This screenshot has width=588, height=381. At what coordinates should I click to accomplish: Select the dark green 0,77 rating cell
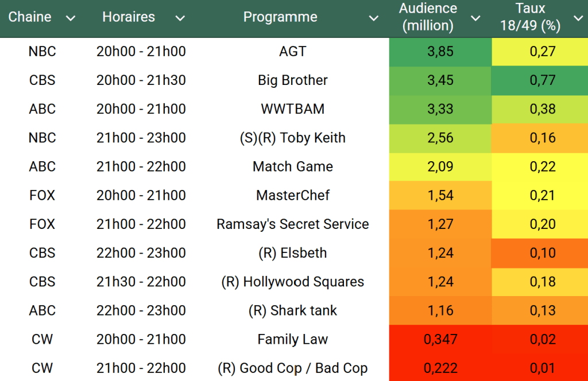coord(543,80)
